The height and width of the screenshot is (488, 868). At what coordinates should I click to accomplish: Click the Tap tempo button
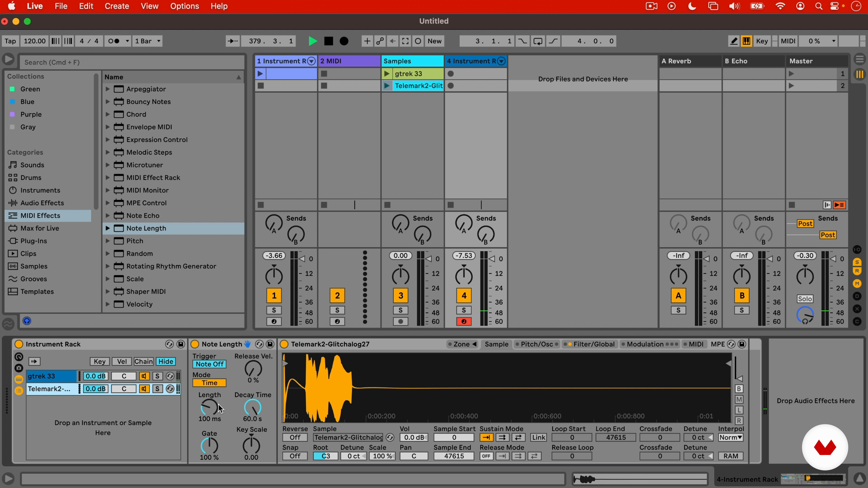[x=10, y=41]
